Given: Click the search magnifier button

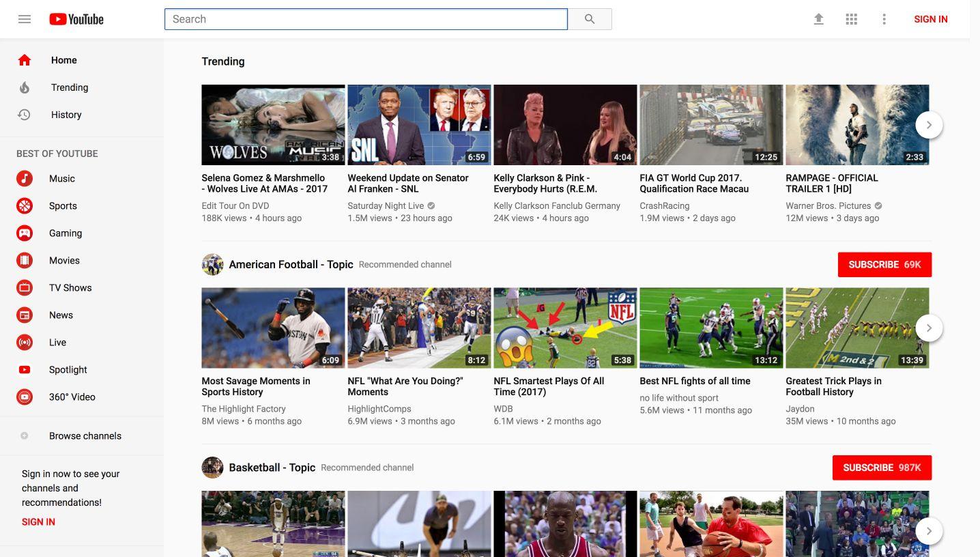Looking at the screenshot, I should point(590,19).
